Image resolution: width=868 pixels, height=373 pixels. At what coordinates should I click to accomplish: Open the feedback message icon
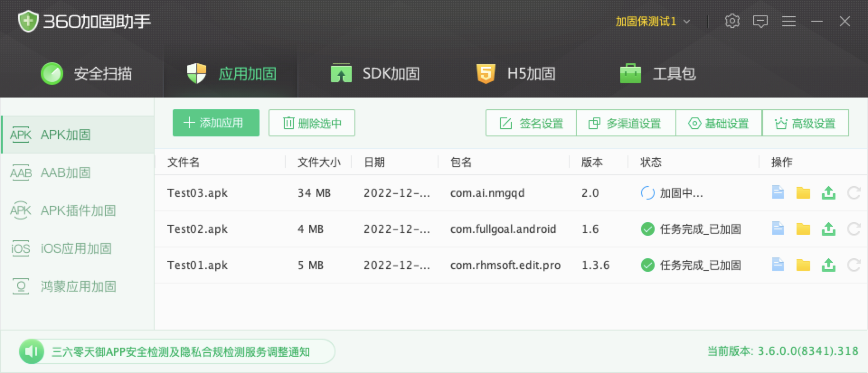click(760, 21)
